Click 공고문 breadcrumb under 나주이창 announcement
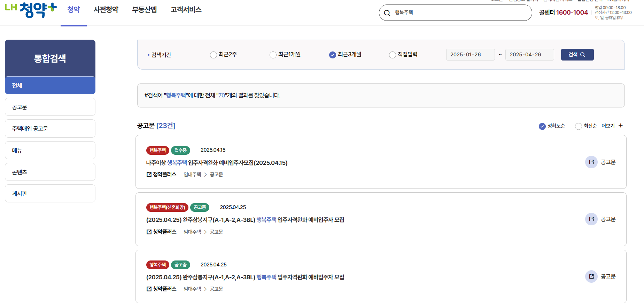 pyautogui.click(x=216, y=175)
